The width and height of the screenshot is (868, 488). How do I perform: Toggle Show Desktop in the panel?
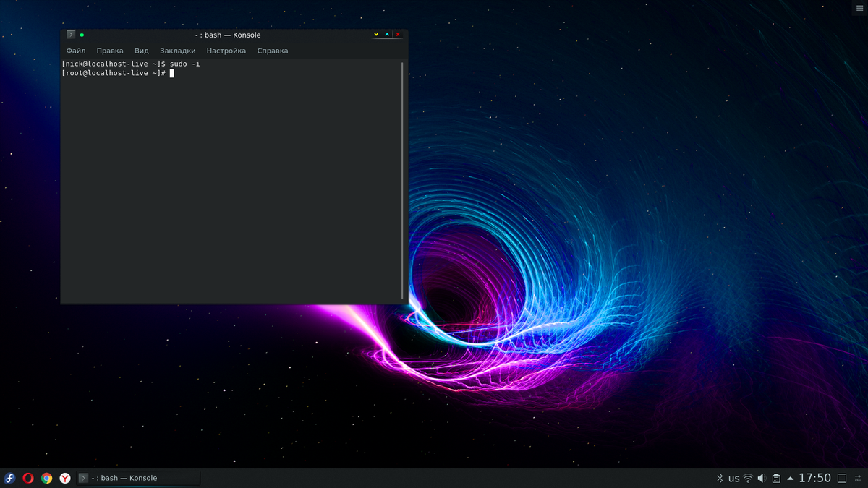coord(842,478)
